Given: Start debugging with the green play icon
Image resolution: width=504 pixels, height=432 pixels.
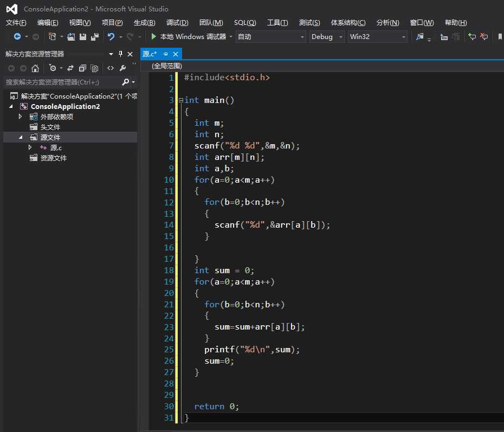Looking at the screenshot, I should [154, 37].
